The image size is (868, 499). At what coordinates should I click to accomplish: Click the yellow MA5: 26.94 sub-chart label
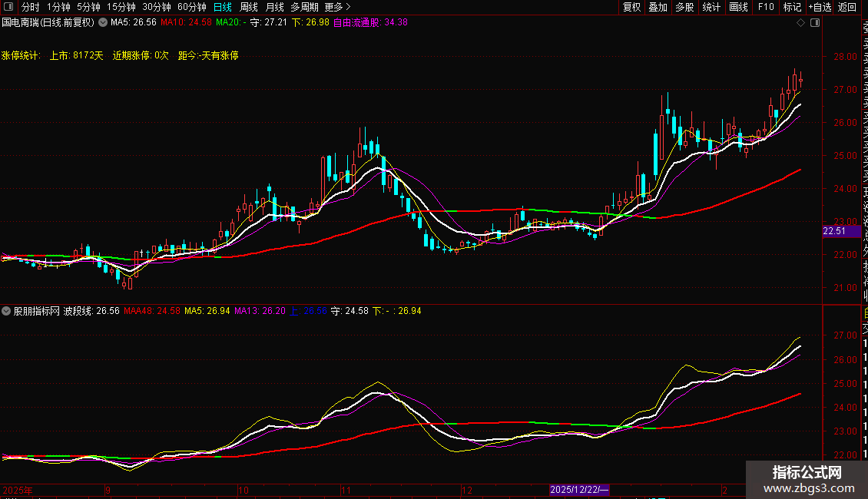tap(207, 311)
